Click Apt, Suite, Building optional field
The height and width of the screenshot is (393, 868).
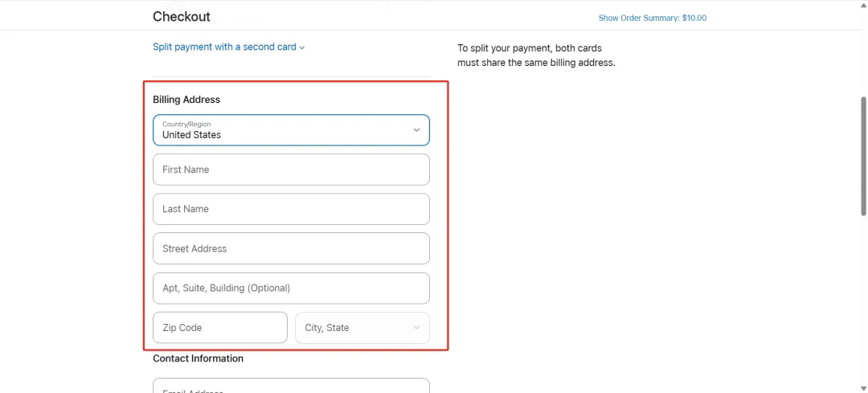tap(291, 288)
